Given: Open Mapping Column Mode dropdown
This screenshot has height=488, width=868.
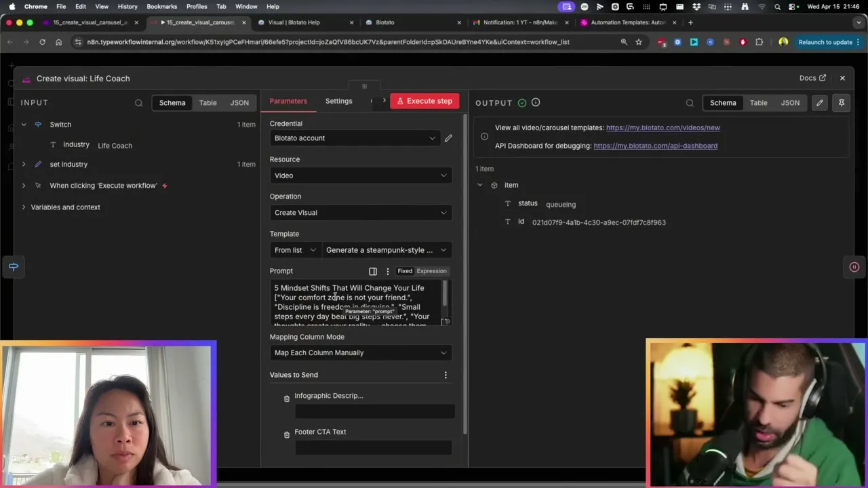Looking at the screenshot, I should (x=361, y=352).
